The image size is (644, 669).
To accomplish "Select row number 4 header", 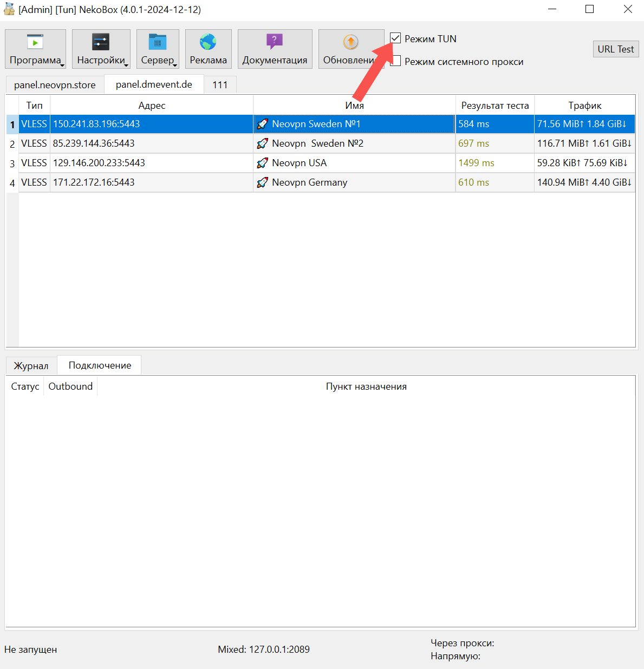I will [12, 183].
